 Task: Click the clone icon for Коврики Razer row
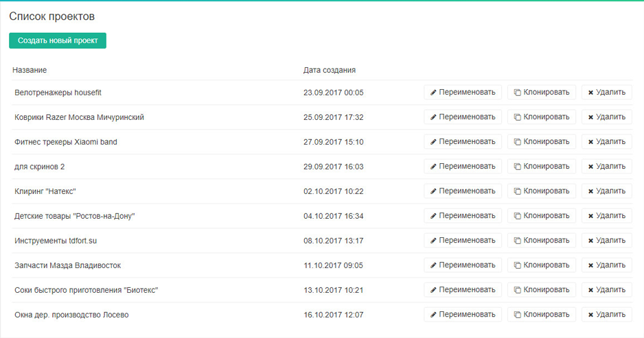point(518,117)
